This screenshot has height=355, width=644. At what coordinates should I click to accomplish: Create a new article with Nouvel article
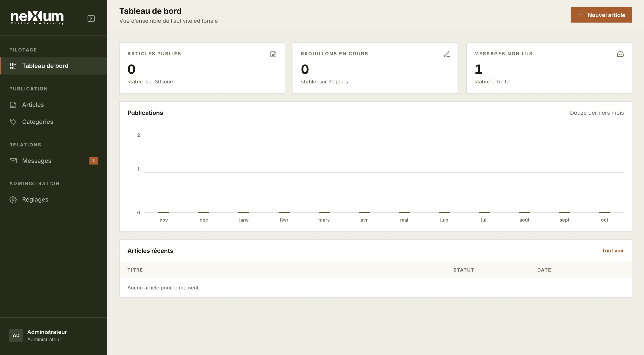[601, 15]
